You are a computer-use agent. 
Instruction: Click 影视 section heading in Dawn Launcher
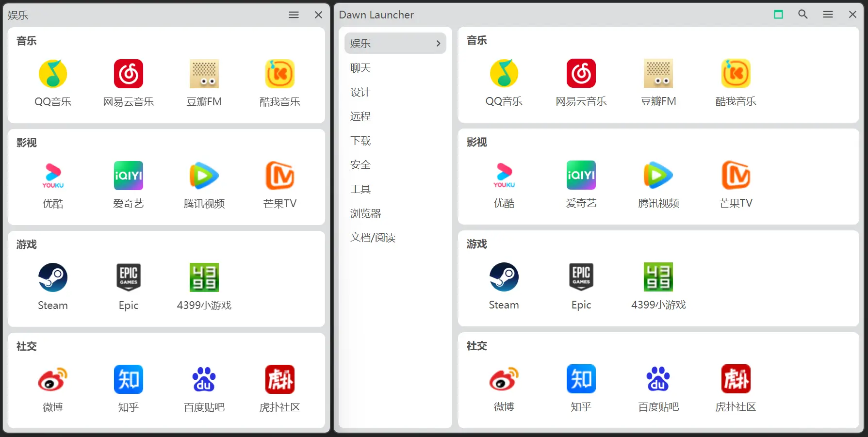pyautogui.click(x=476, y=142)
